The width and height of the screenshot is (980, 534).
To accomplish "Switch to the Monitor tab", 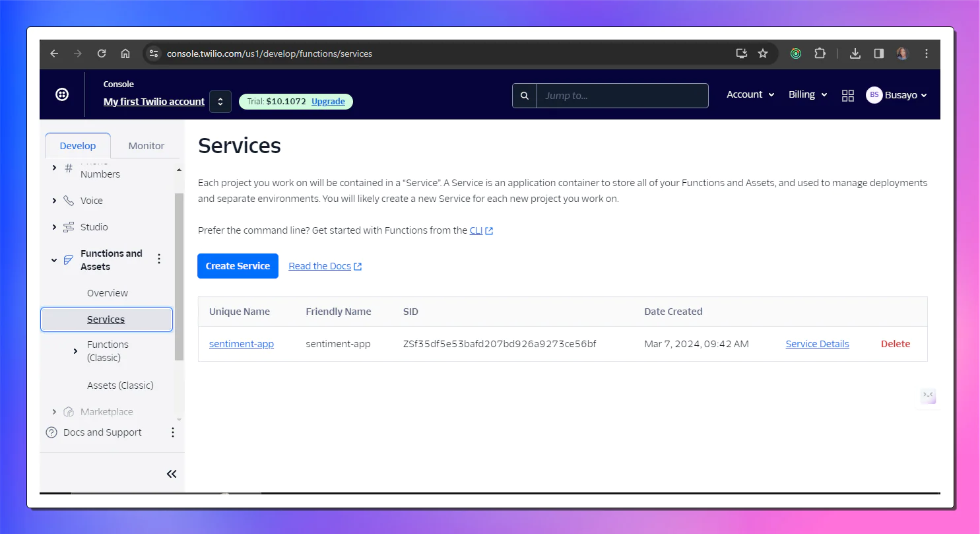I will tap(147, 146).
